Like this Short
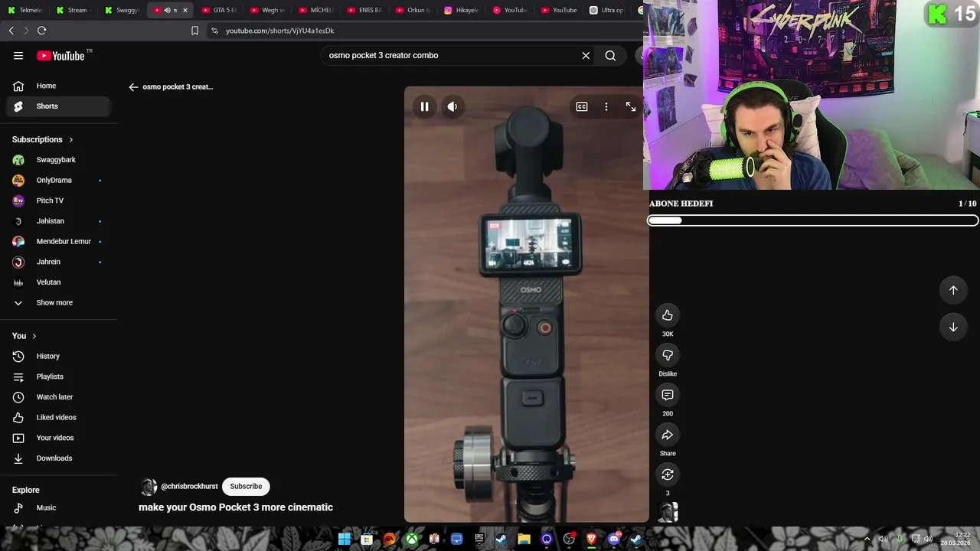The image size is (980, 551). pos(668,315)
